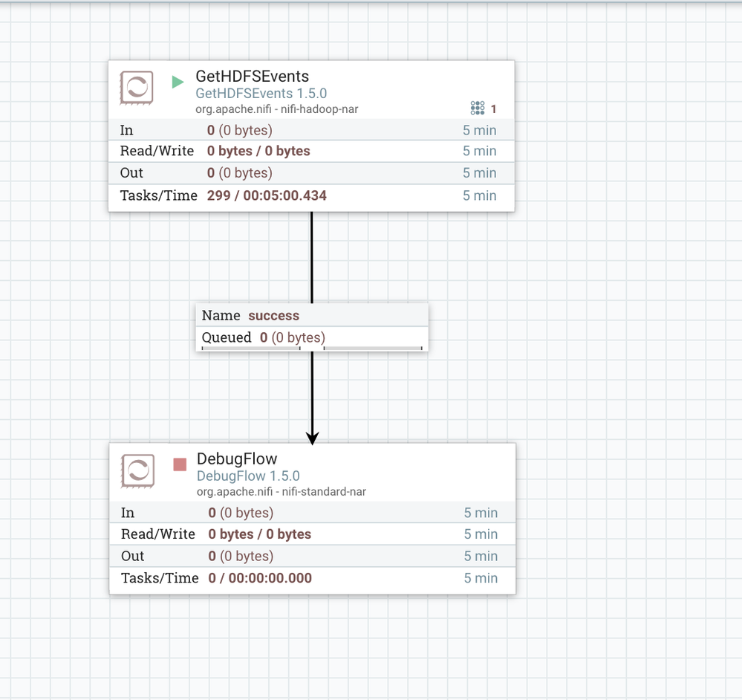The height and width of the screenshot is (700, 742).
Task: Click the arrowhead entering DebugFlow
Action: (x=312, y=438)
